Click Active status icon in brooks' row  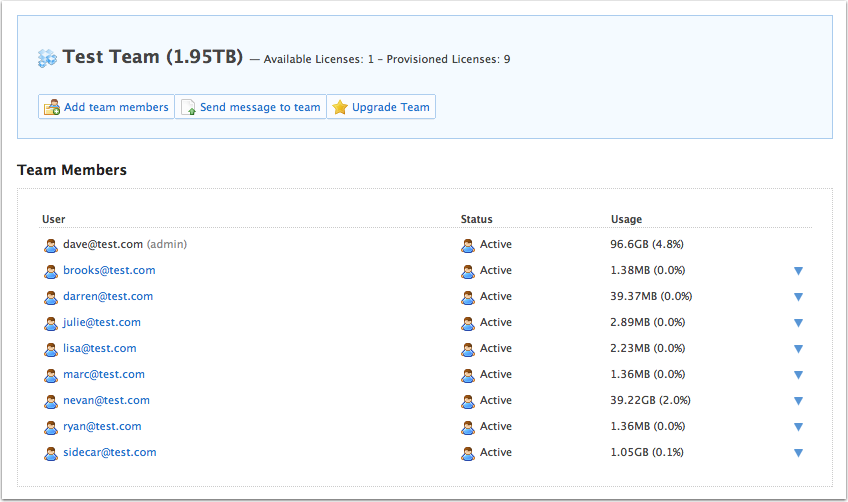tap(468, 272)
